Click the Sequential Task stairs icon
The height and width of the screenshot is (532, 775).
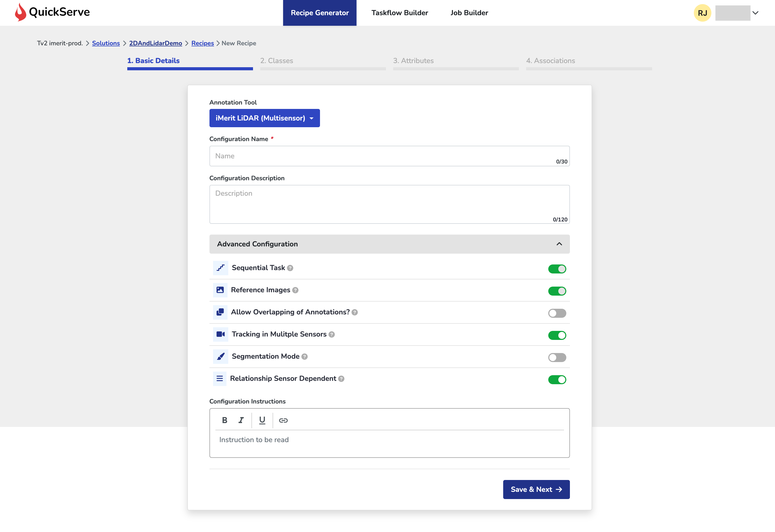coord(221,268)
